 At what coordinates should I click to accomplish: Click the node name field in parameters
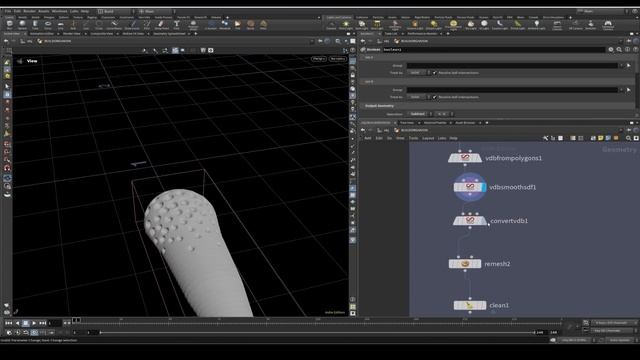(493, 49)
